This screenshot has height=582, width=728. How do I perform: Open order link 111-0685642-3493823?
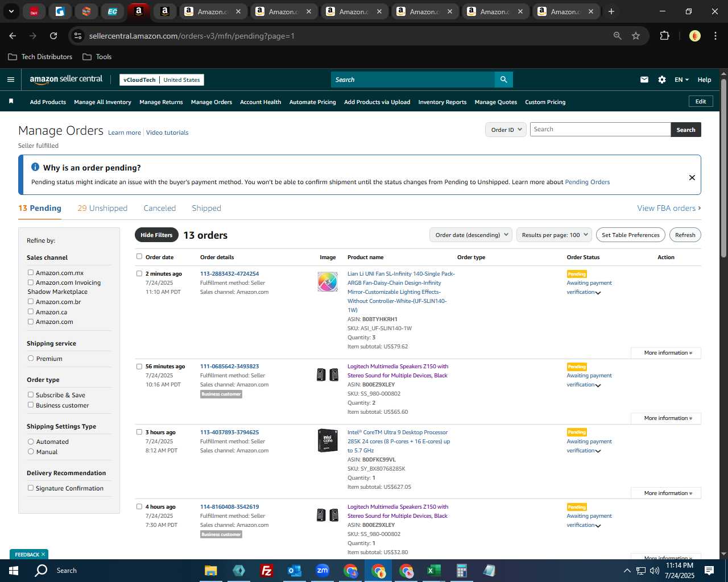pos(229,366)
